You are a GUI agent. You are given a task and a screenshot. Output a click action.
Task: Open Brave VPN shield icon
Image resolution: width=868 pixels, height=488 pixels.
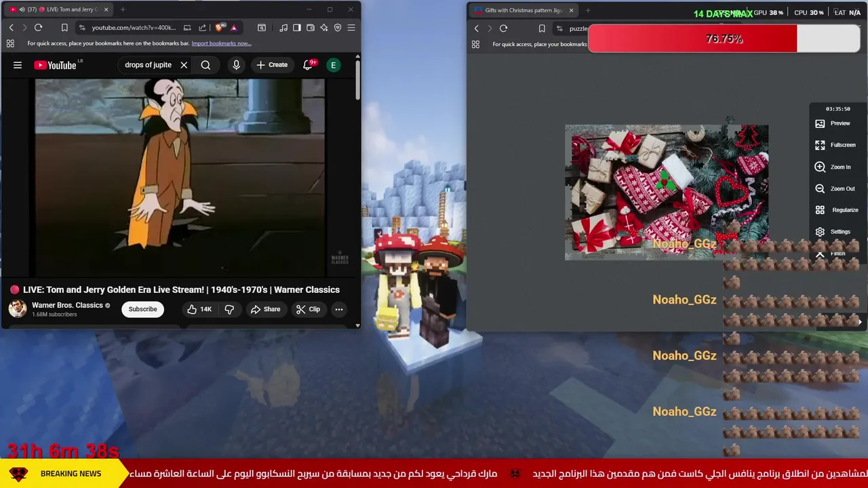338,28
